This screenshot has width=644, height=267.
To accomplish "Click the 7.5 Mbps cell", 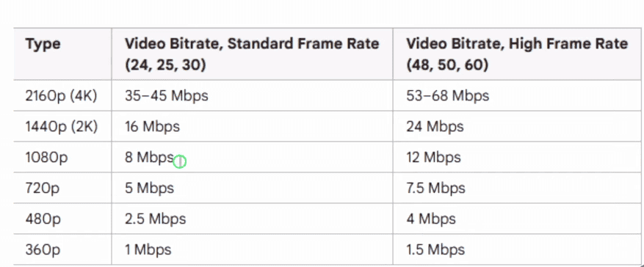I will click(435, 189).
